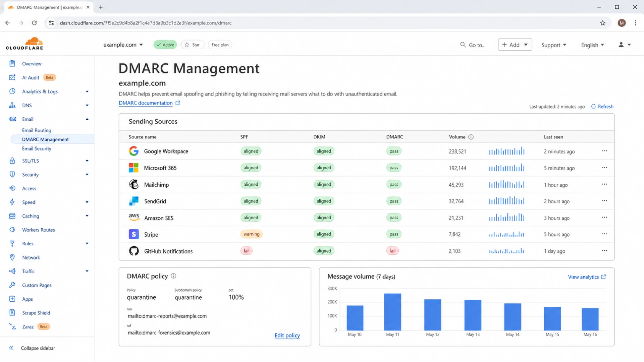Open Workers Routes in the sidebar
Viewport: 644px width, 362px height.
[38, 230]
